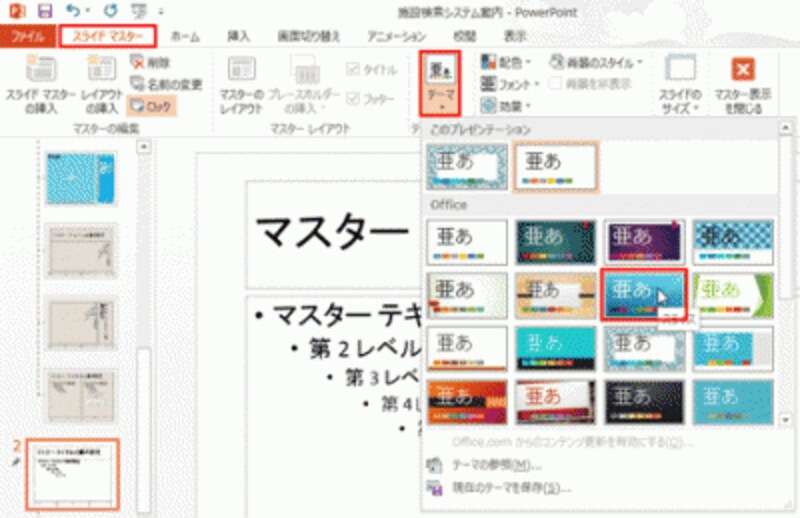Screen dimensions: 800x518
Task: Open the ファイル tab
Action: click(28, 37)
